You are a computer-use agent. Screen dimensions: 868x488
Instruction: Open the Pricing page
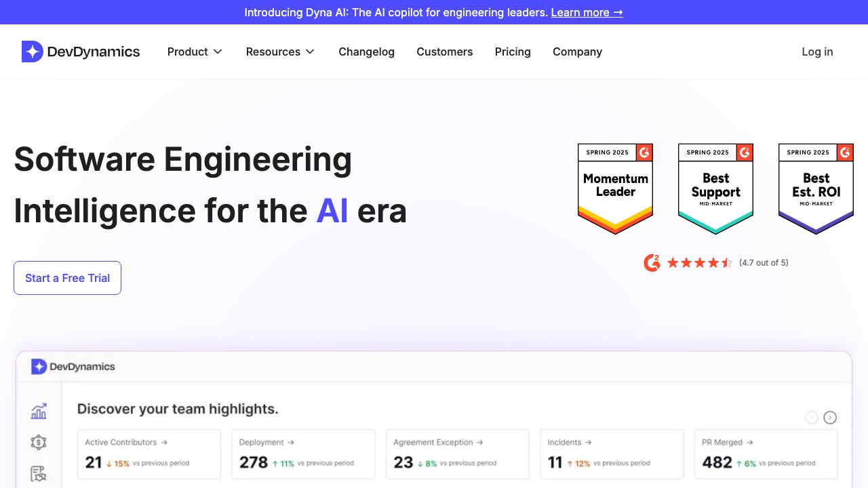coord(513,52)
